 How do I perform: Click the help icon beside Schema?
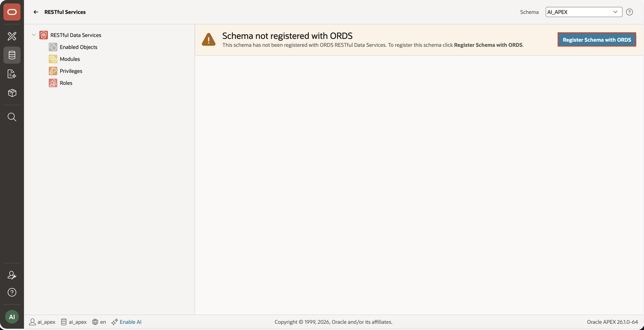click(x=629, y=12)
